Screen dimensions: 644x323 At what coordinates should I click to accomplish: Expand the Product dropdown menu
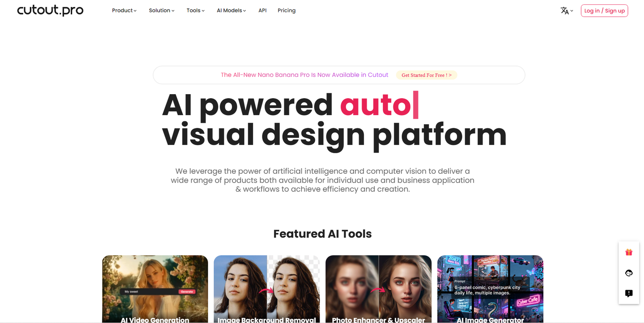coord(124,10)
